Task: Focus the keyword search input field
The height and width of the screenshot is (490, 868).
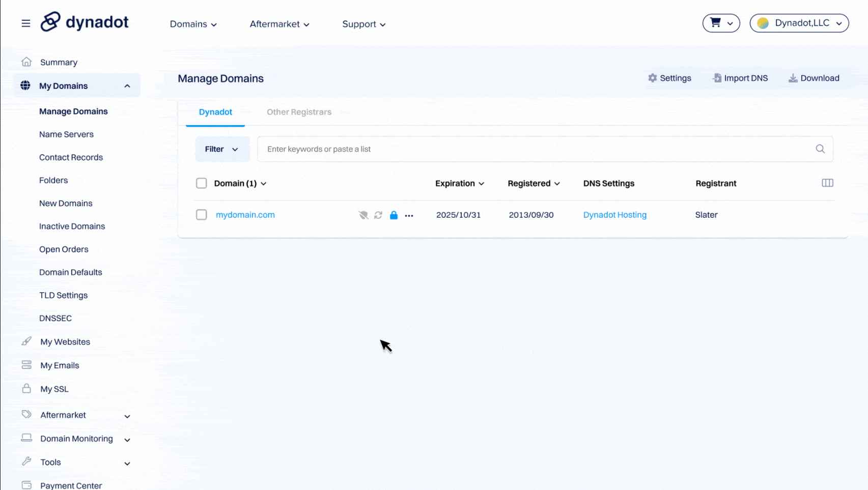Action: (x=535, y=149)
